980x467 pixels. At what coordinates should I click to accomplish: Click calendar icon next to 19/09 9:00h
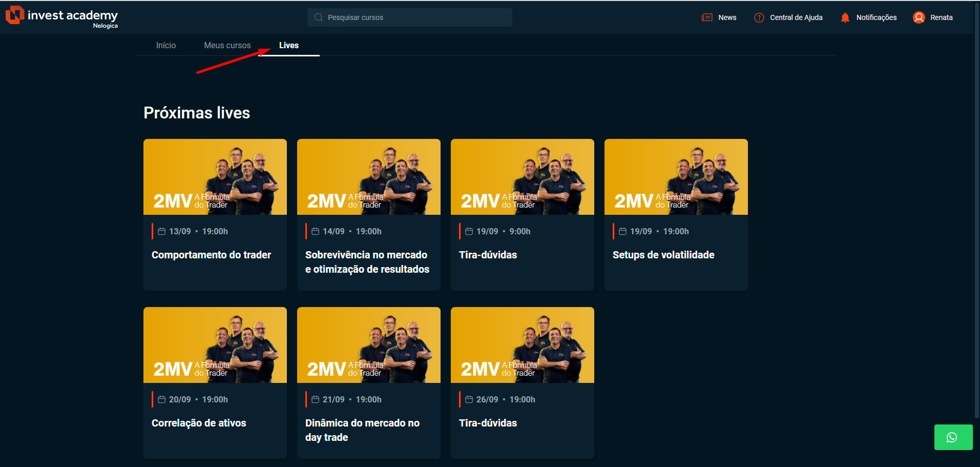(469, 231)
